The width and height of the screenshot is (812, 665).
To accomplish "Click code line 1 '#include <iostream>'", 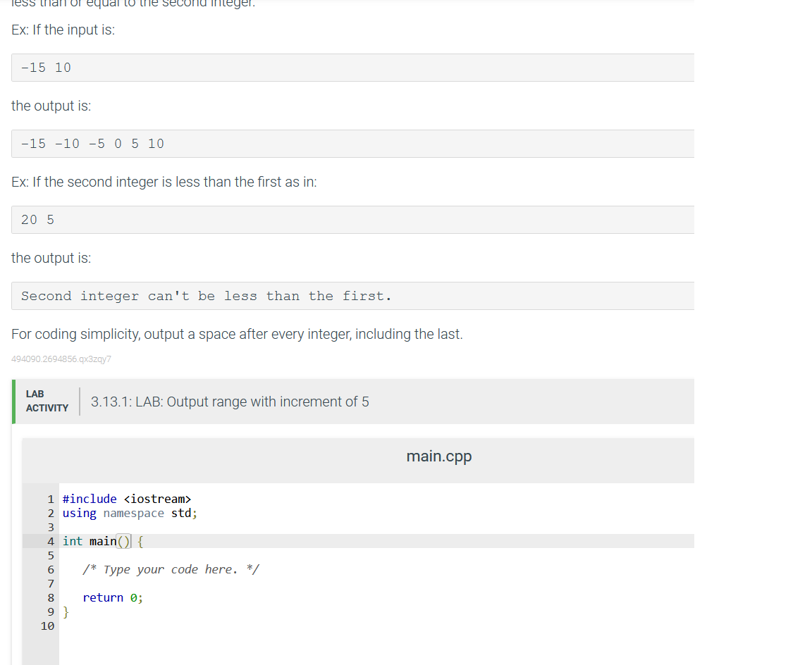I will click(x=127, y=499).
